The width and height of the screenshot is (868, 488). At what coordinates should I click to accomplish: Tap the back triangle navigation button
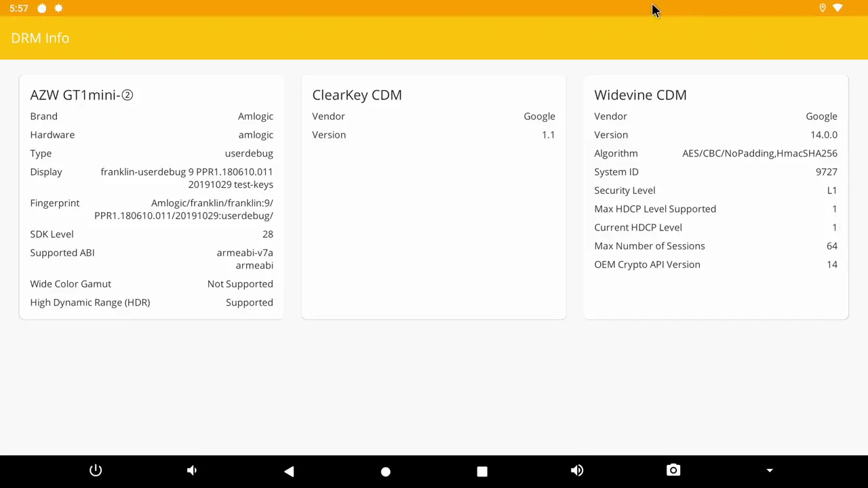point(289,471)
